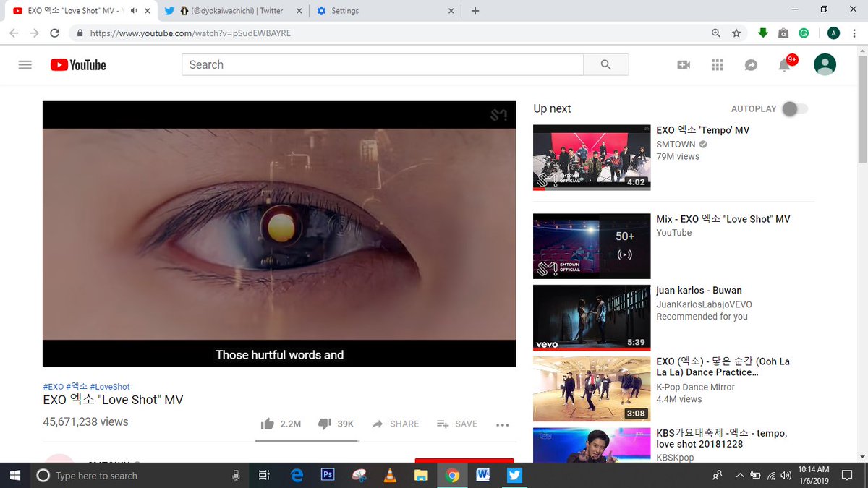Open the #EXO hashtag link
Image resolution: width=868 pixels, height=488 pixels.
(53, 387)
